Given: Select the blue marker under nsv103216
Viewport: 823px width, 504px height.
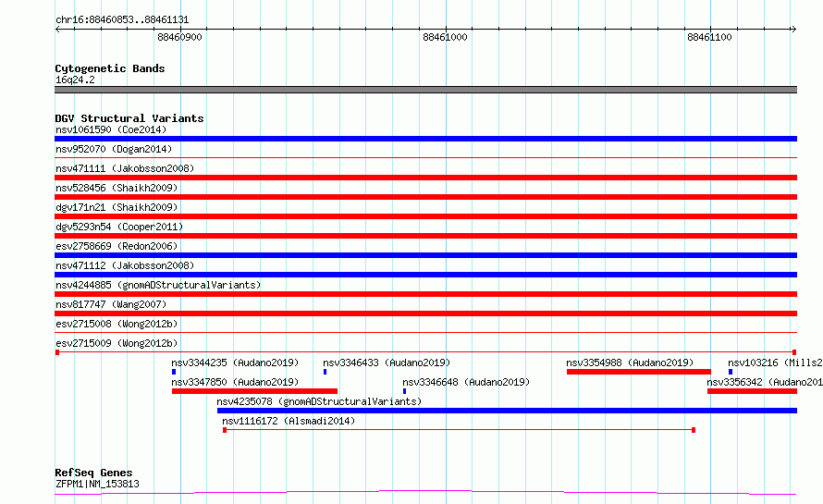Looking at the screenshot, I should coord(731,372).
